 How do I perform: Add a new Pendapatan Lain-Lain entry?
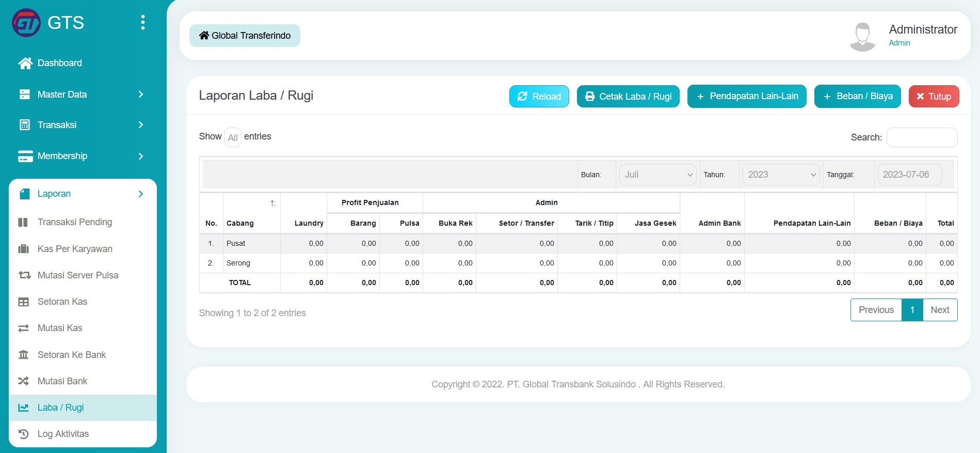(747, 97)
